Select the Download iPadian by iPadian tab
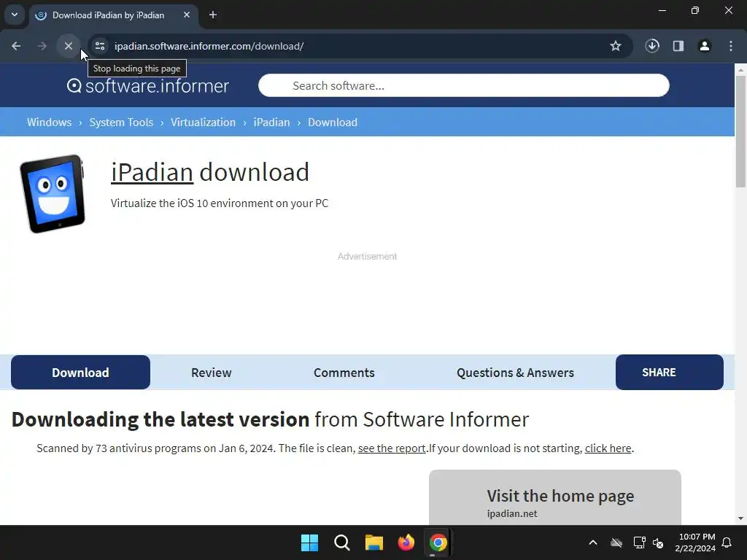The image size is (747, 560). [x=113, y=15]
